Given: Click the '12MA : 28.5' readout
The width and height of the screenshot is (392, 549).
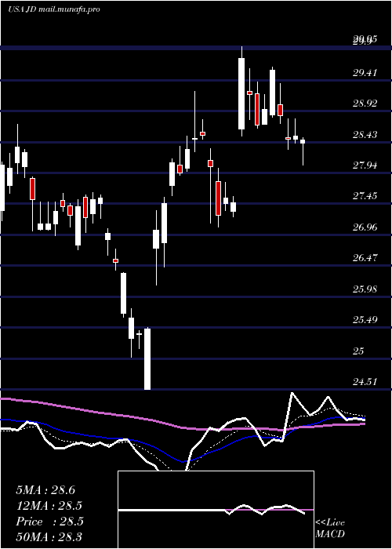Looking at the screenshot, I should coord(49,506).
